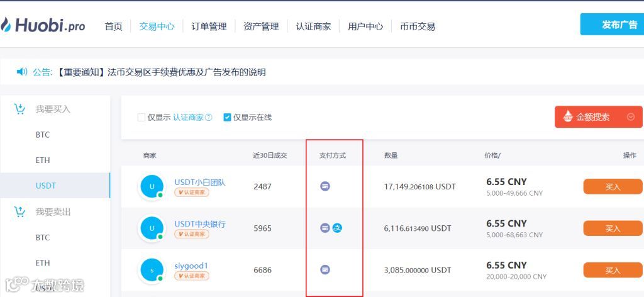Click the 价格 column header
Viewport: 644px width, 297px height.
(493, 155)
